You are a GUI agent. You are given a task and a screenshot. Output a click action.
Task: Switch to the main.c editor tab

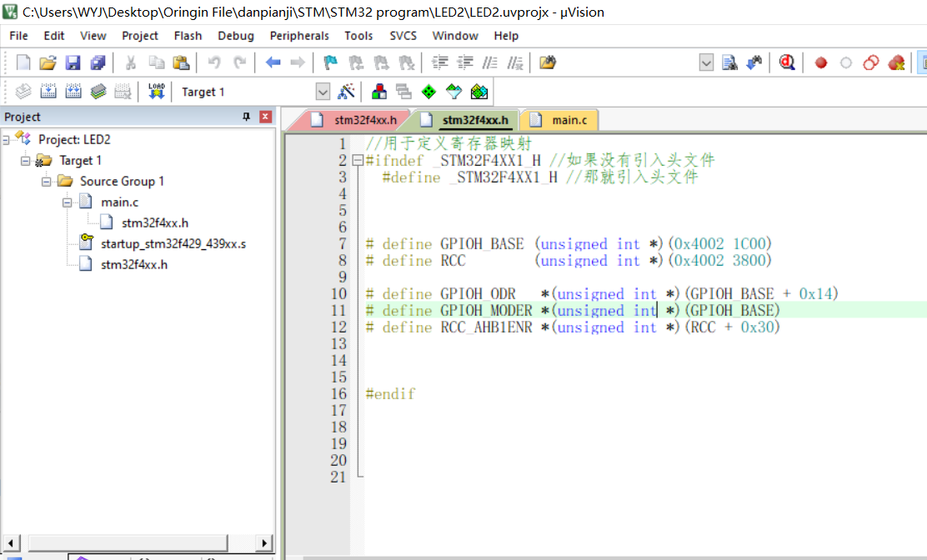click(569, 120)
